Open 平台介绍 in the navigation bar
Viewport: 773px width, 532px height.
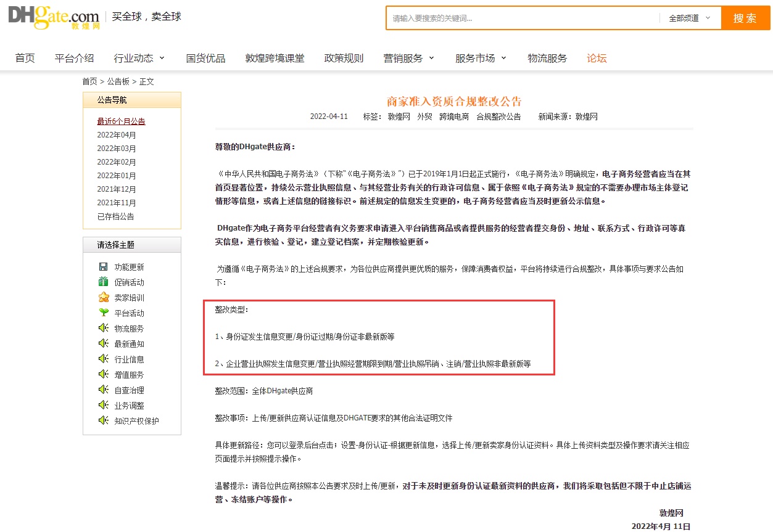point(74,58)
